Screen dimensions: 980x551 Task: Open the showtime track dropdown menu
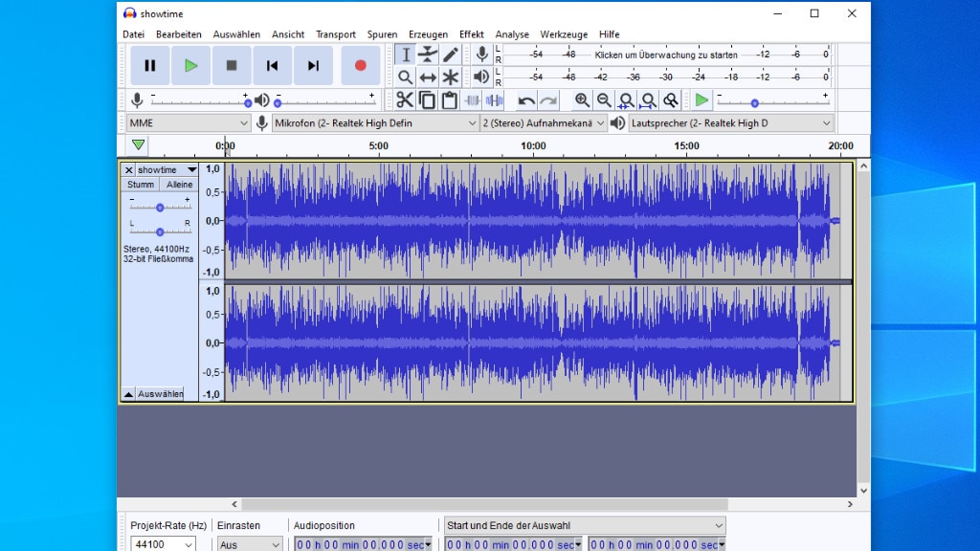tap(167, 170)
